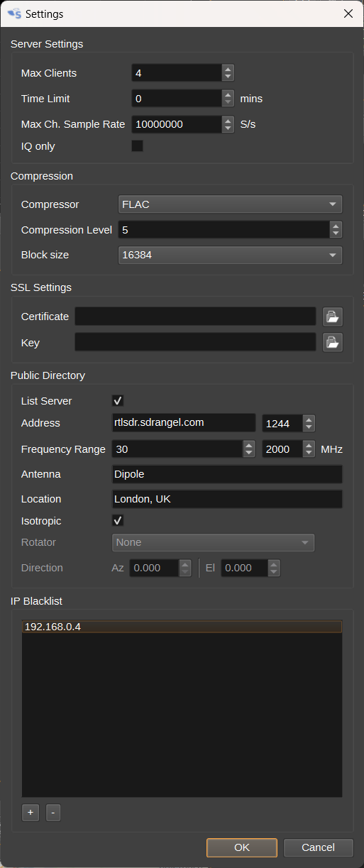Click the Location London, UK field
The width and height of the screenshot is (364, 868).
[x=228, y=499]
